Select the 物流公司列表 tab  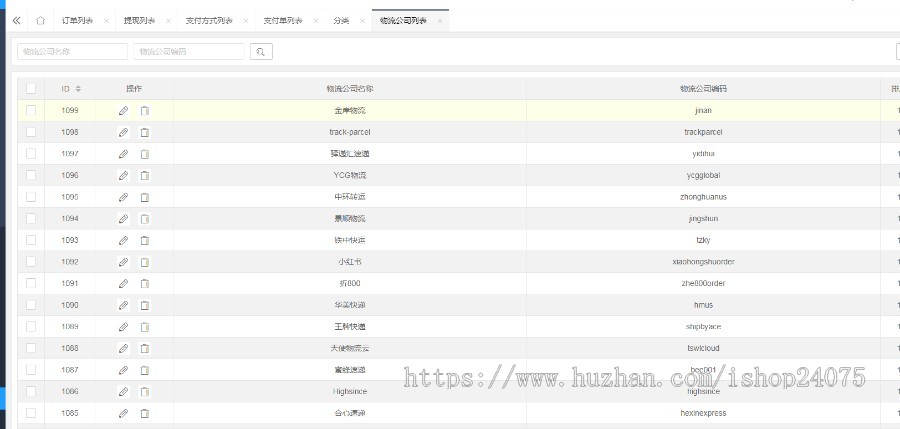point(403,21)
